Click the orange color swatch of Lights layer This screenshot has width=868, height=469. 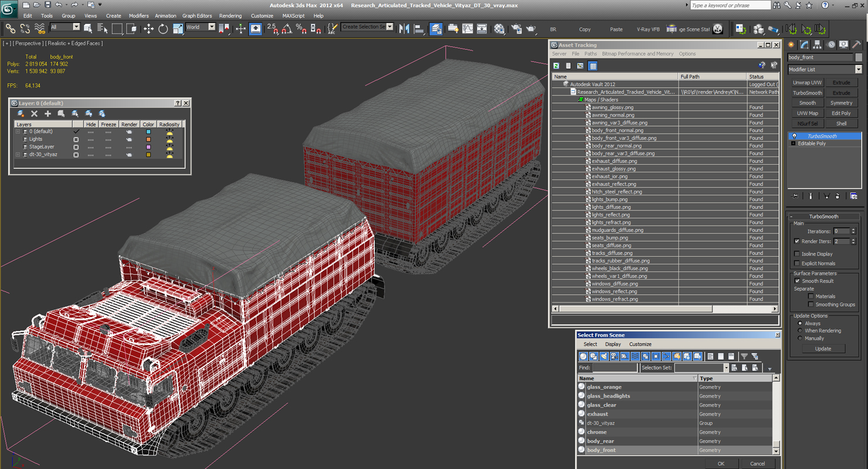coord(148,140)
